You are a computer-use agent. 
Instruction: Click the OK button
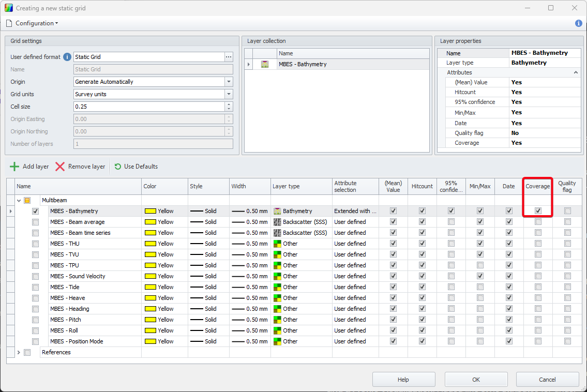point(476,380)
